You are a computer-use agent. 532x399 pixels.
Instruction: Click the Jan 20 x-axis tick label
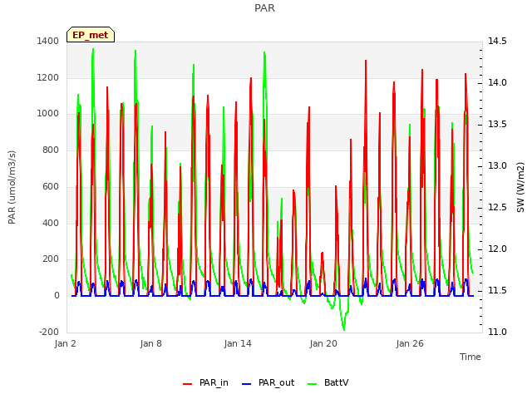tap(323, 343)
